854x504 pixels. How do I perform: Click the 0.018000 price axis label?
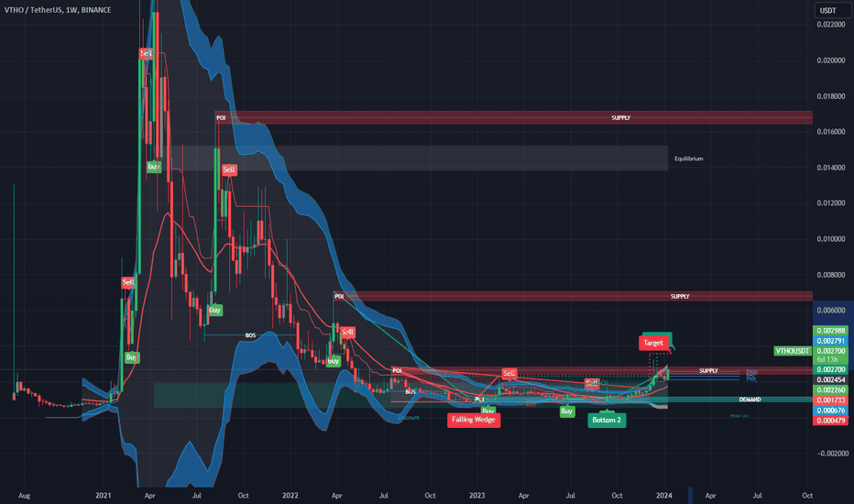tap(830, 96)
